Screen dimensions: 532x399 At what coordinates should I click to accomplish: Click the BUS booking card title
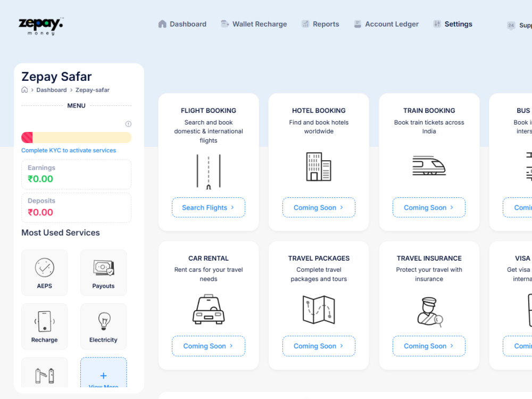(523, 111)
